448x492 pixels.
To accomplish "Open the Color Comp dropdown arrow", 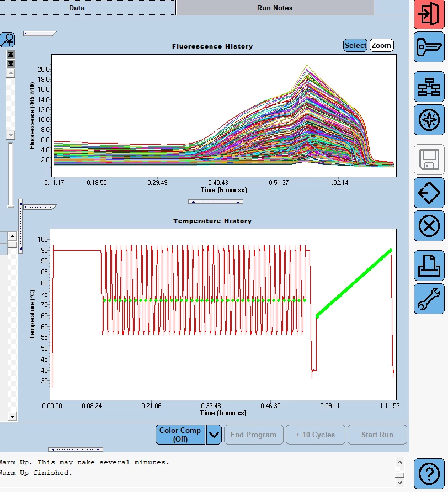I will 214,435.
